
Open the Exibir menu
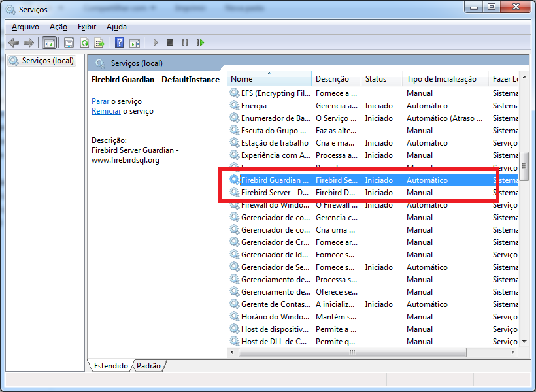(x=87, y=27)
